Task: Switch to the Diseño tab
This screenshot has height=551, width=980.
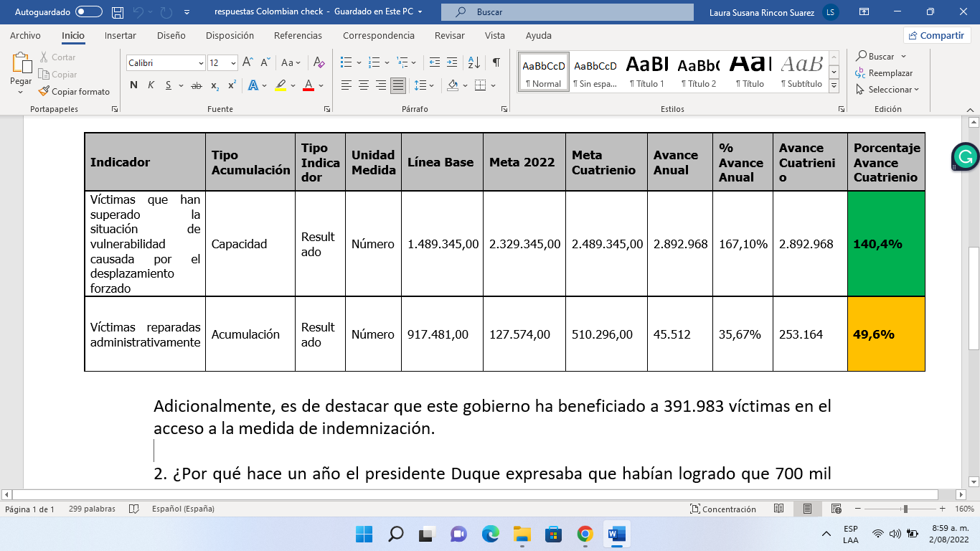Action: [171, 35]
